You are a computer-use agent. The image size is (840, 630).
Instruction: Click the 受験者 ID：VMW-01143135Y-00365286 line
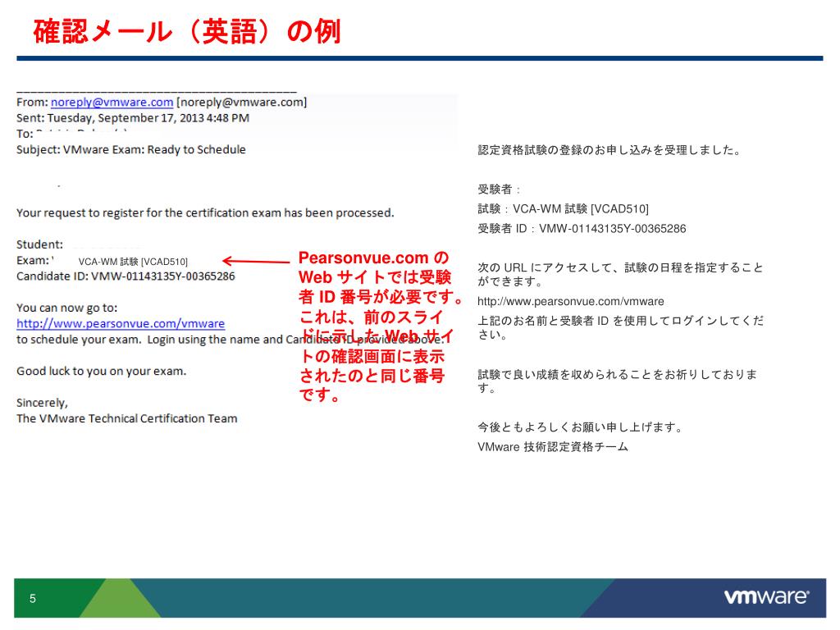pos(582,229)
